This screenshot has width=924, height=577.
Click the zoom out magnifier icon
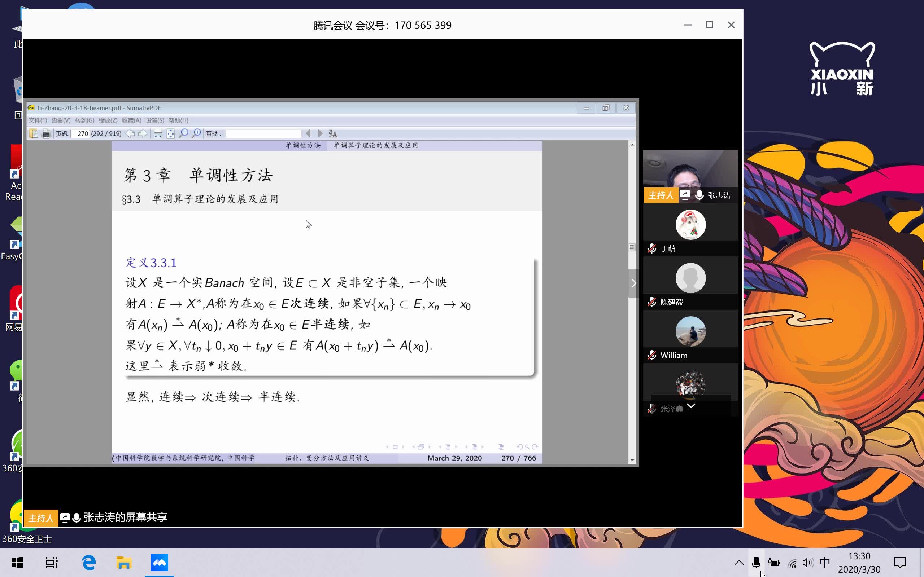tap(184, 133)
